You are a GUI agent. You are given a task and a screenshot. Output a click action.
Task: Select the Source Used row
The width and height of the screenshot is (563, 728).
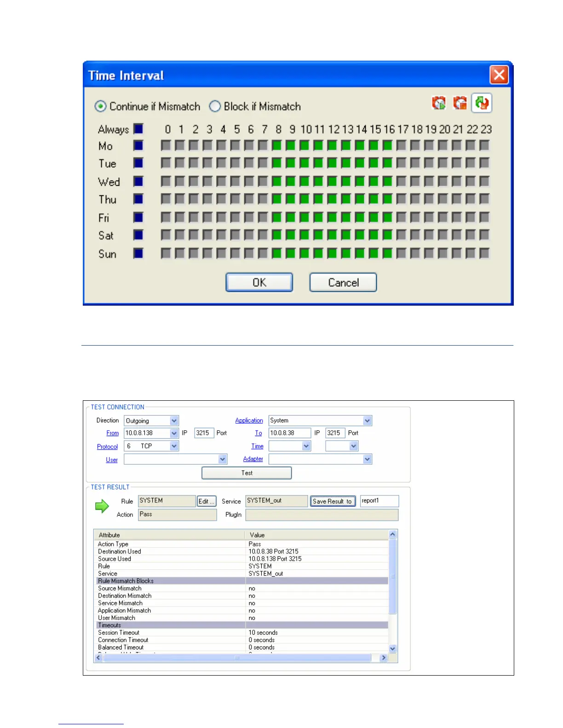coord(242,559)
